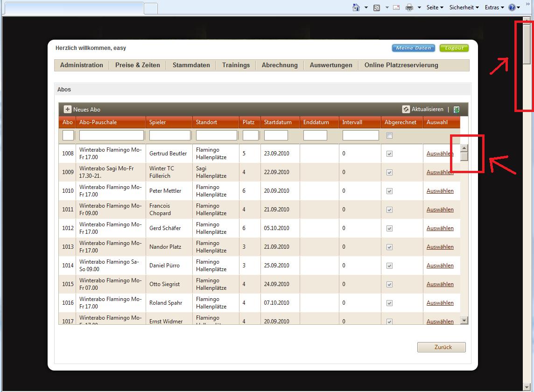Open the RSS feeds icon
Viewport: 534px width, 392px height.
pos(377,7)
